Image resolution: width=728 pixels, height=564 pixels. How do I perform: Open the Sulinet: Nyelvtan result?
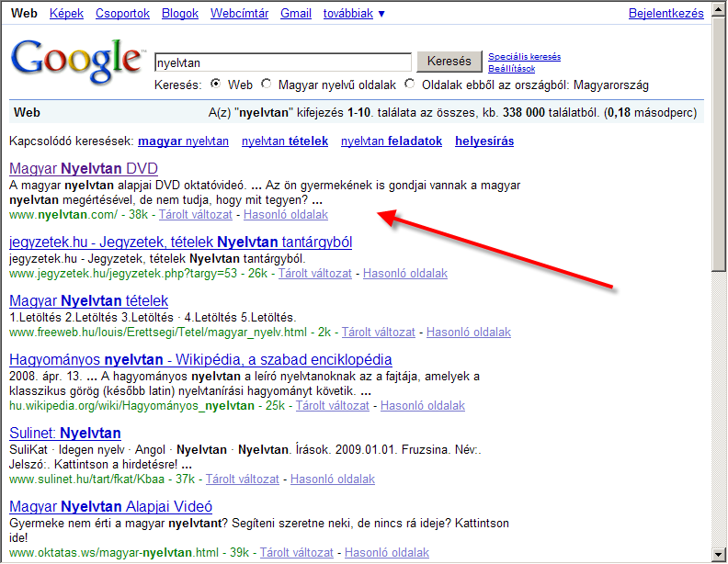click(65, 434)
